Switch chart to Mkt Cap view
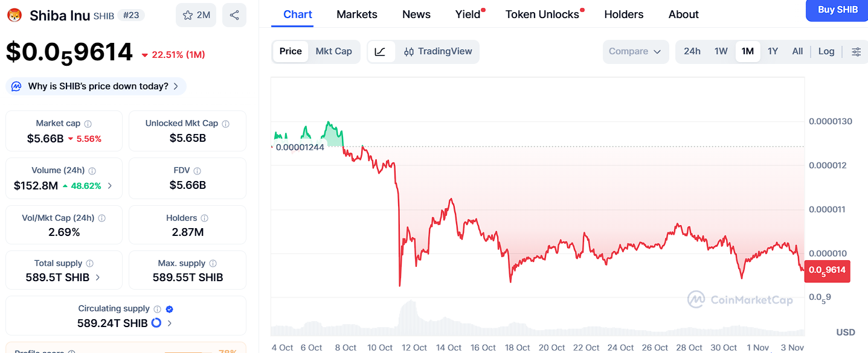Viewport: 868px width, 353px height. (333, 51)
